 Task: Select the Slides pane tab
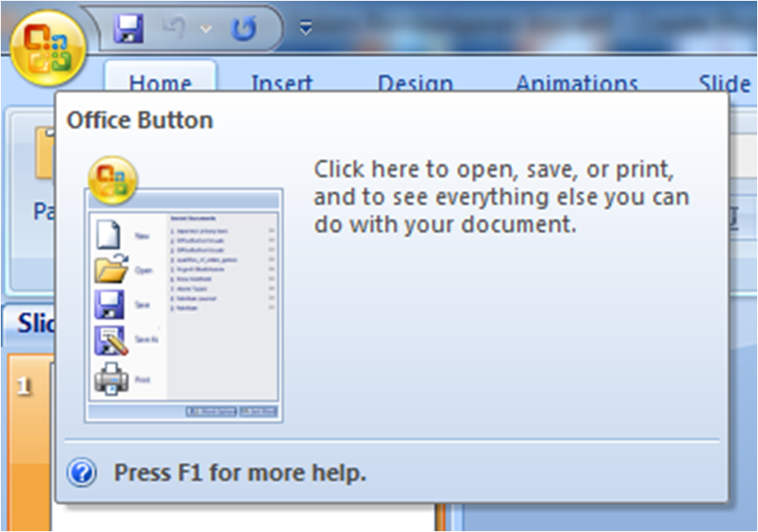tap(30, 323)
